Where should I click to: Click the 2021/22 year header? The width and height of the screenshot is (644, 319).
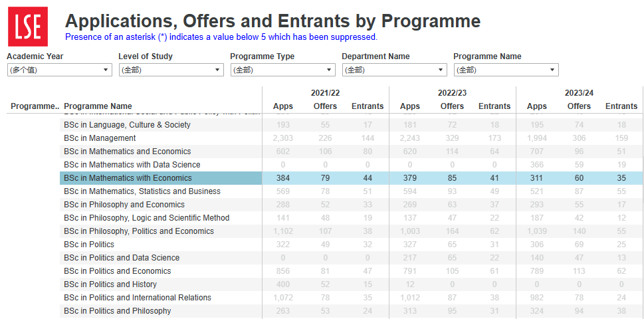coord(325,93)
